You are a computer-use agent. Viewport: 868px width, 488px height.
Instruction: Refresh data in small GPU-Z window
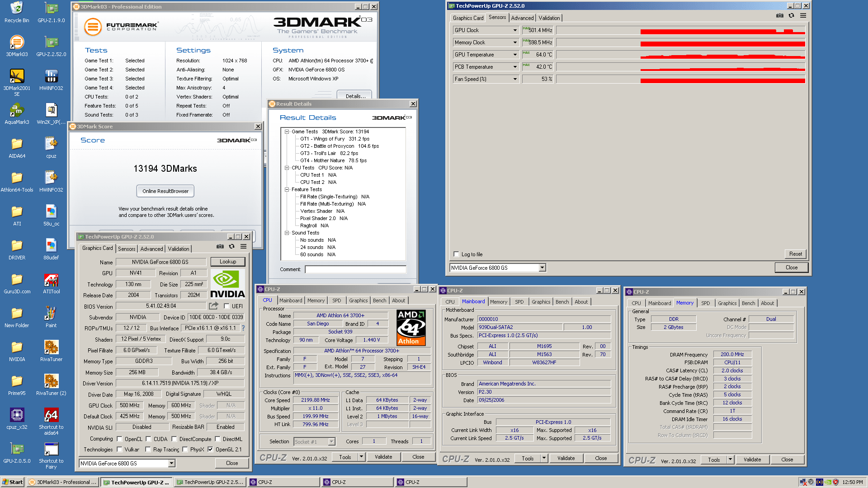pyautogui.click(x=232, y=247)
